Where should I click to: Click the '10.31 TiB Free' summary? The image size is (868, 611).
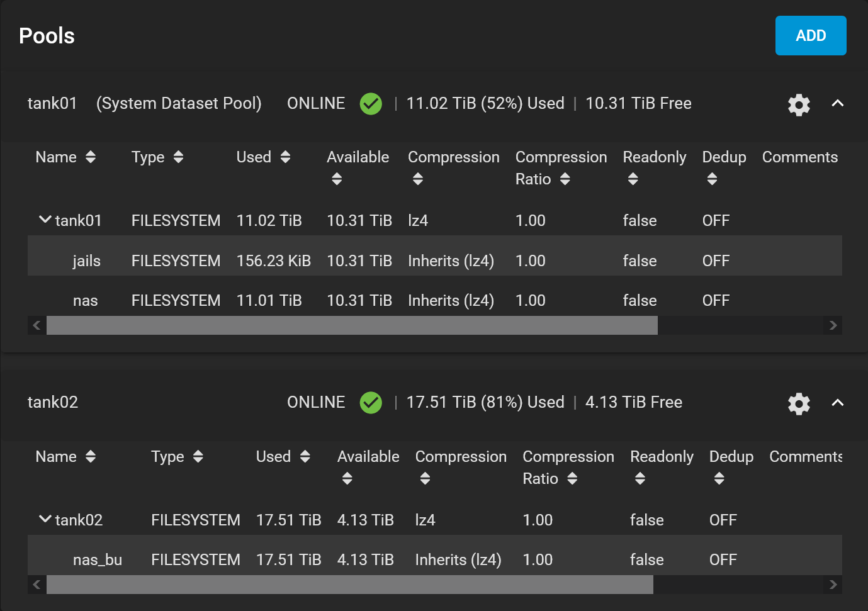[638, 103]
